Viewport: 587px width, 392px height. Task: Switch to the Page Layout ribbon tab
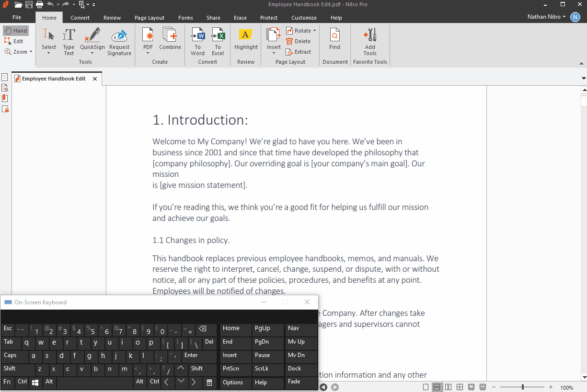point(150,18)
